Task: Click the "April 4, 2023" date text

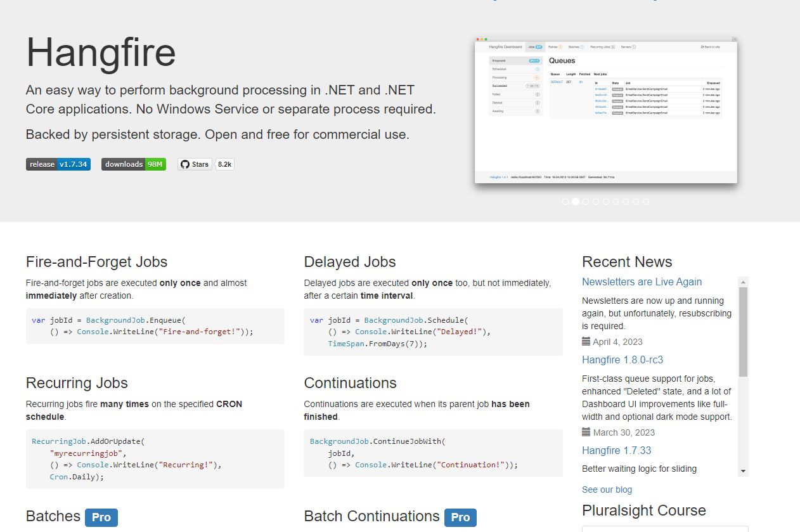Action: (618, 342)
